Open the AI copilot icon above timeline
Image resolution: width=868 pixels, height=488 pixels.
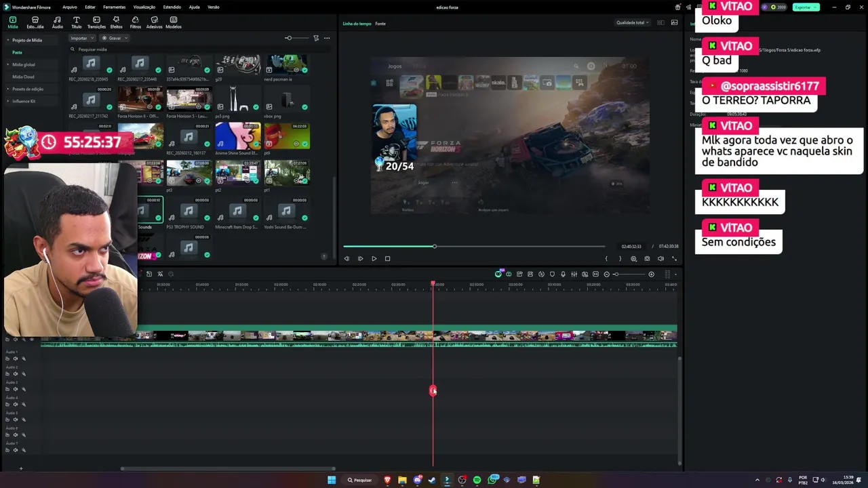[498, 274]
